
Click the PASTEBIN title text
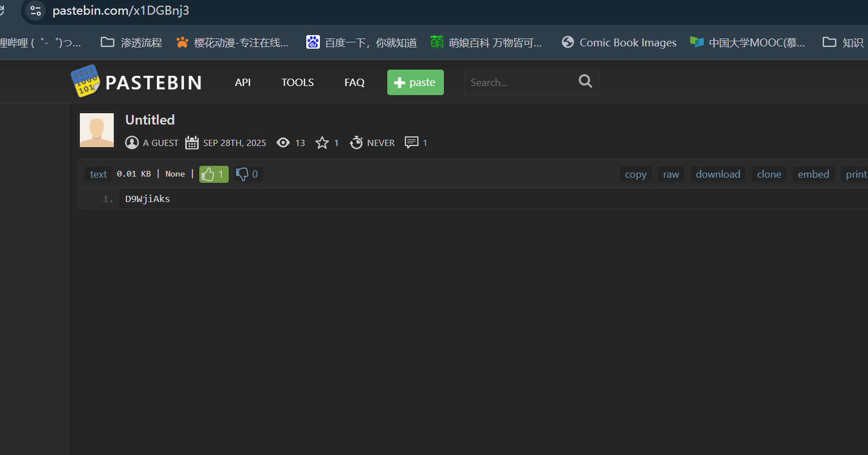click(153, 83)
